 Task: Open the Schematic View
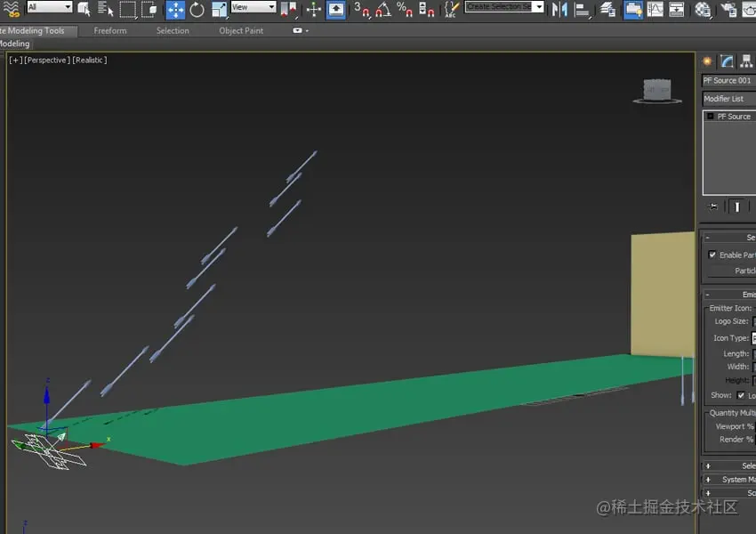677,9
